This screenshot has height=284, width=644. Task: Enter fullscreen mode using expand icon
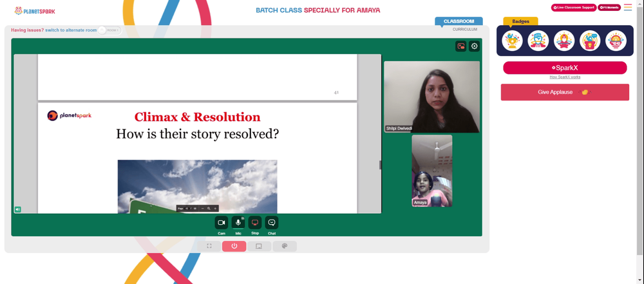(209, 246)
